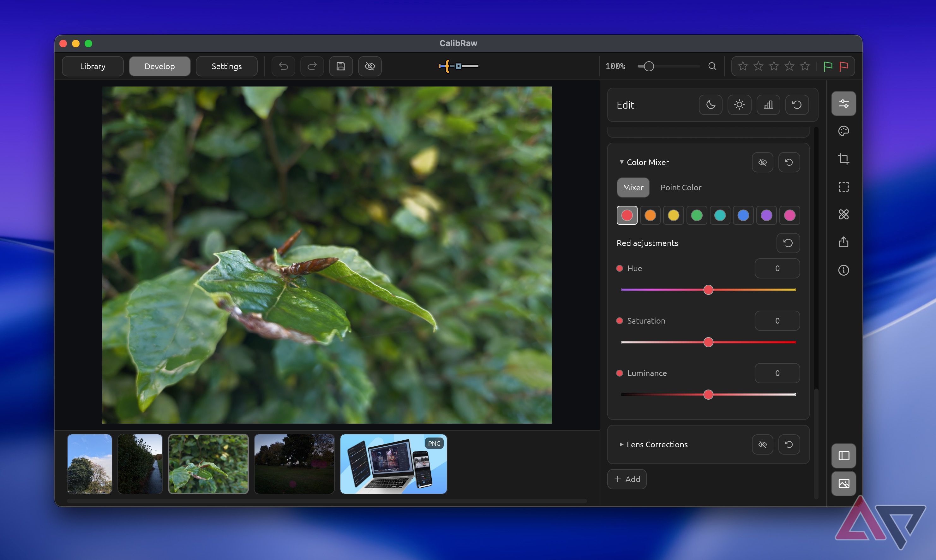Open the histogram chart icon
The width and height of the screenshot is (936, 560).
(x=768, y=104)
